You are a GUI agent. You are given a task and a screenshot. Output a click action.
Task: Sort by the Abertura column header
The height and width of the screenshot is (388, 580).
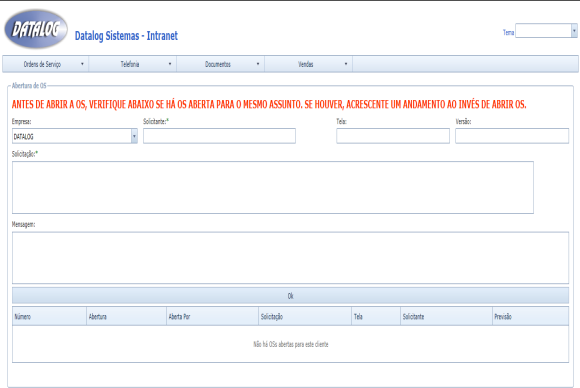(x=126, y=317)
